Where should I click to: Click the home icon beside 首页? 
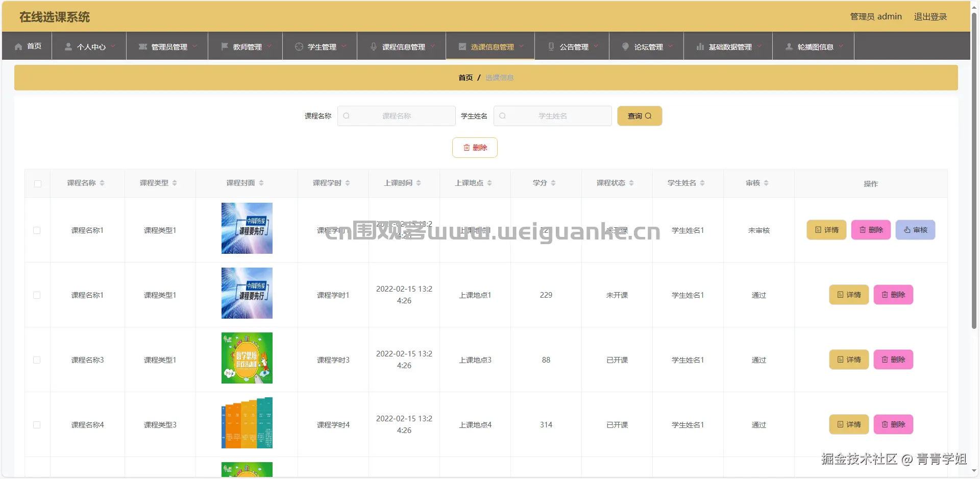pos(18,46)
